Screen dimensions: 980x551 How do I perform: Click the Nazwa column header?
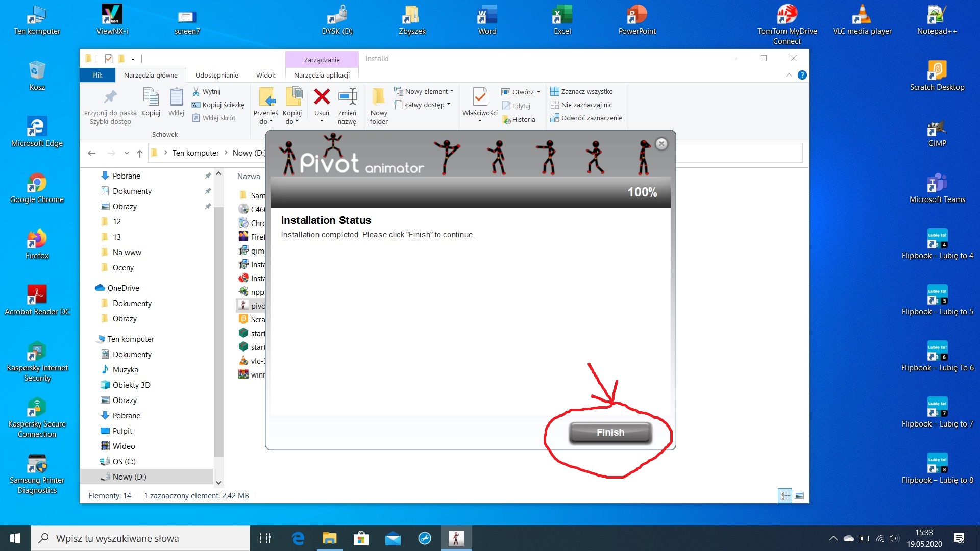[x=249, y=177]
